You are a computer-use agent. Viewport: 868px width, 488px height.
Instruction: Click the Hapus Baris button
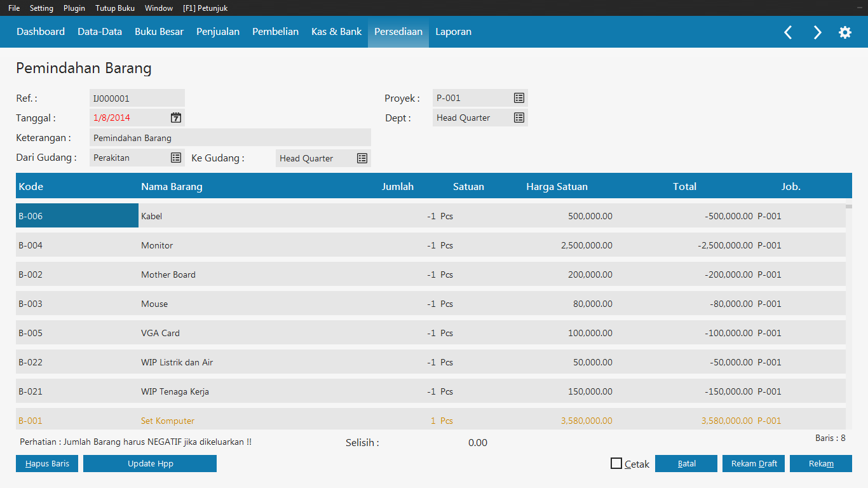click(x=47, y=464)
